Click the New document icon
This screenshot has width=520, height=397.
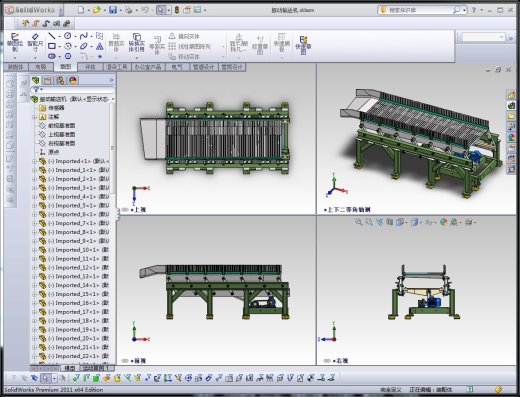pyautogui.click(x=81, y=10)
